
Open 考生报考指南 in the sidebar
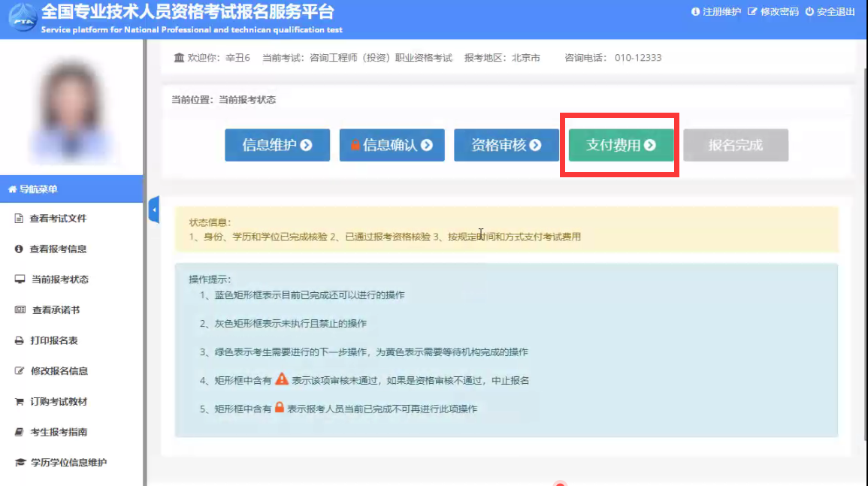pyautogui.click(x=59, y=432)
